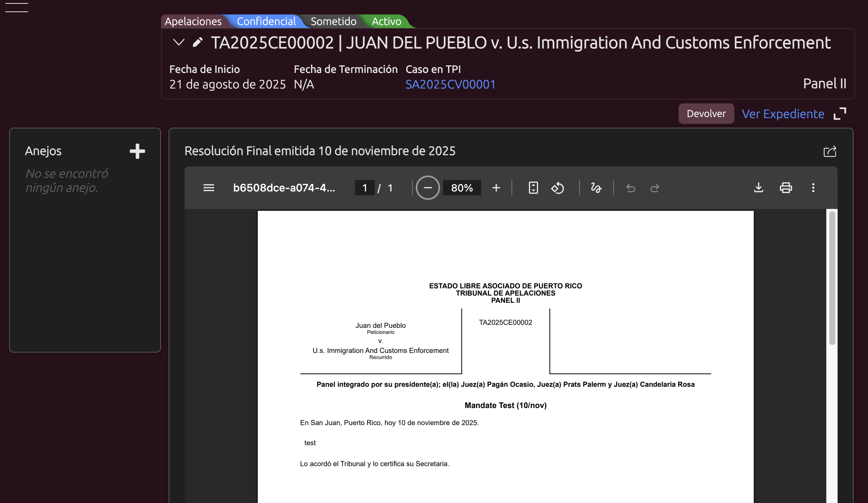Print the PDF document

point(786,188)
